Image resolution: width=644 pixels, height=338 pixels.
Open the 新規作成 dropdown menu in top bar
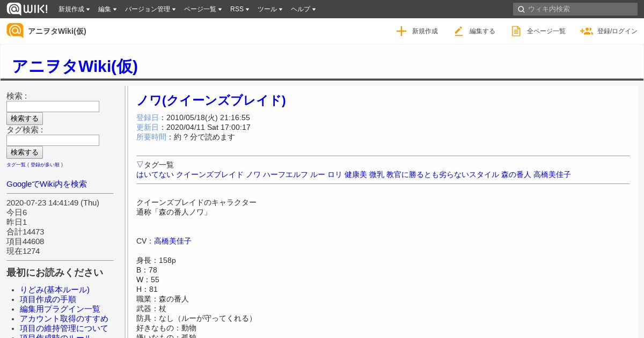pyautogui.click(x=74, y=9)
